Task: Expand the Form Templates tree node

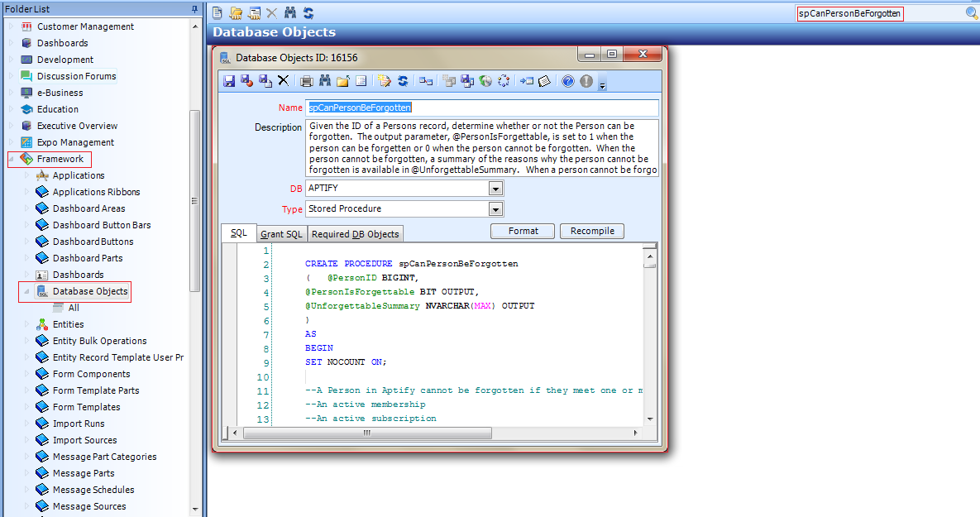Action: [26, 407]
